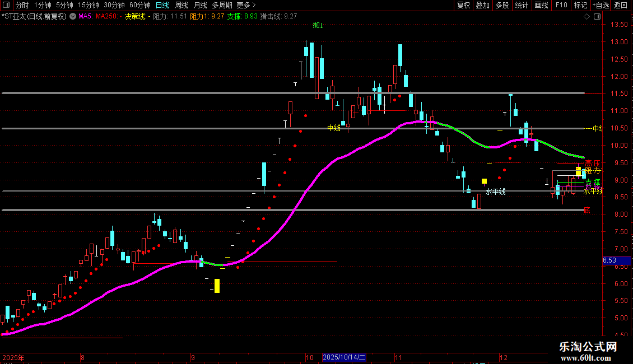The width and height of the screenshot is (633, 364).
Task: Click the 叠加 overlay button
Action: click(x=482, y=5)
